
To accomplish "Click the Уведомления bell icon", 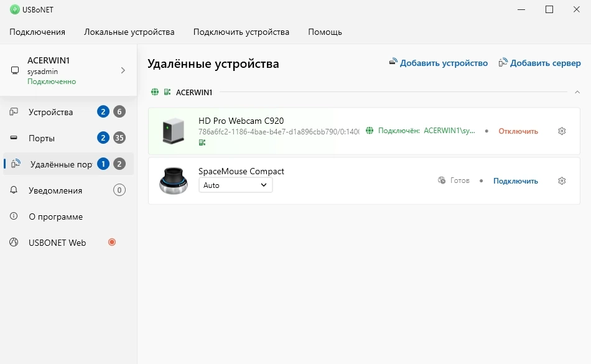I will 14,190.
